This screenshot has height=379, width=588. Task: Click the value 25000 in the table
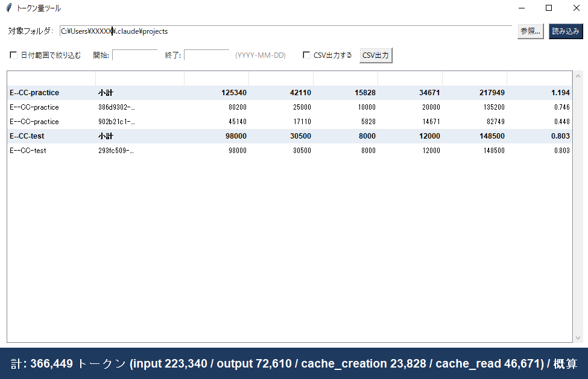302,107
